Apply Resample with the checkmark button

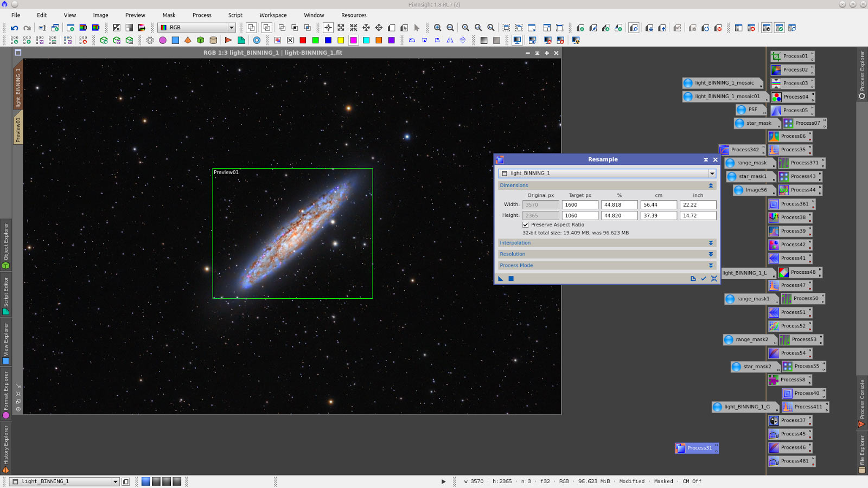click(x=703, y=278)
